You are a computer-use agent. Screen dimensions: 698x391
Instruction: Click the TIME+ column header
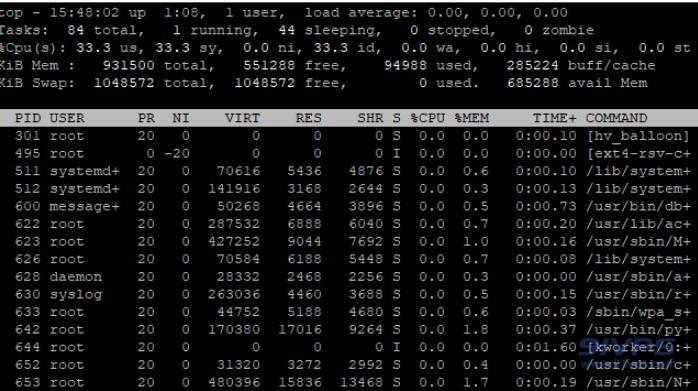coord(554,118)
